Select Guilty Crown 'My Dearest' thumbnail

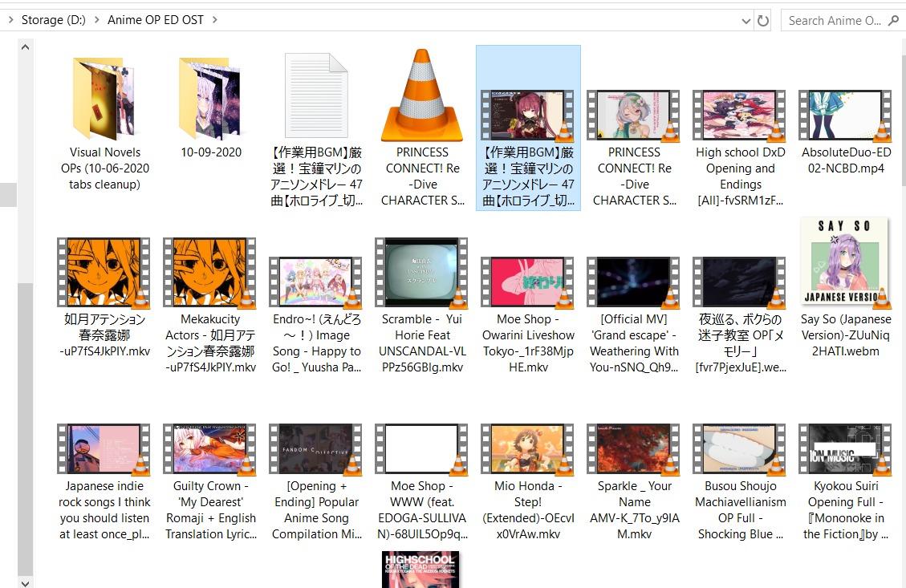point(210,449)
